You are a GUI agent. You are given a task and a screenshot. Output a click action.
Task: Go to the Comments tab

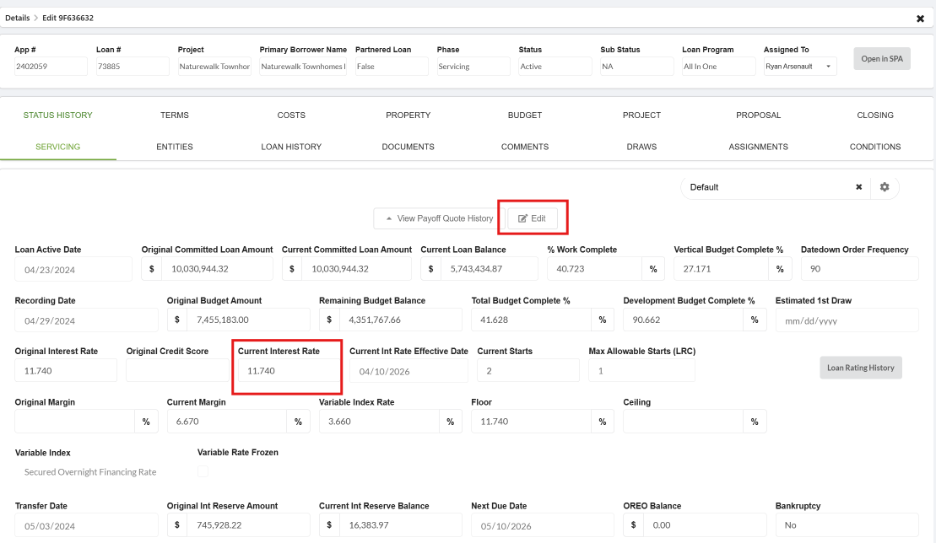(x=525, y=147)
